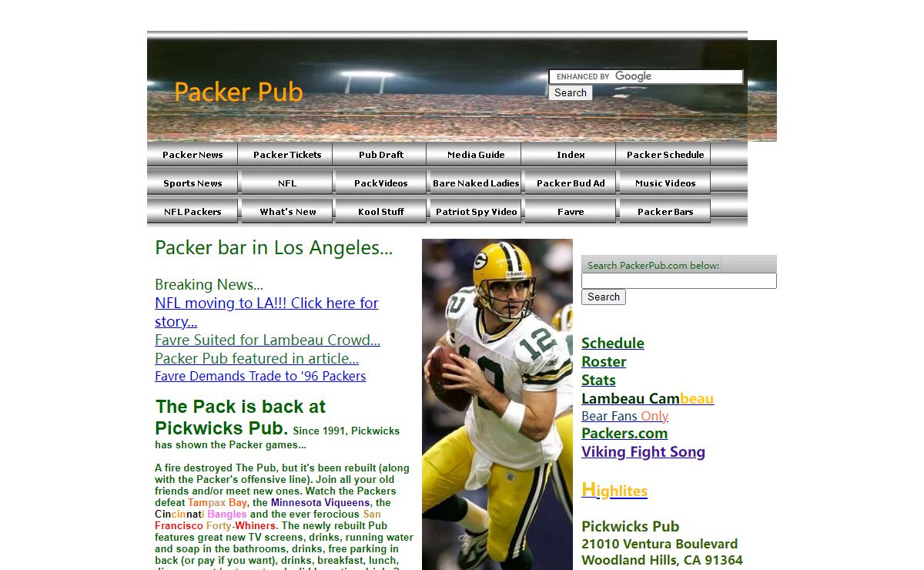
Task: Open the Schedule sidebar link
Action: 613,343
